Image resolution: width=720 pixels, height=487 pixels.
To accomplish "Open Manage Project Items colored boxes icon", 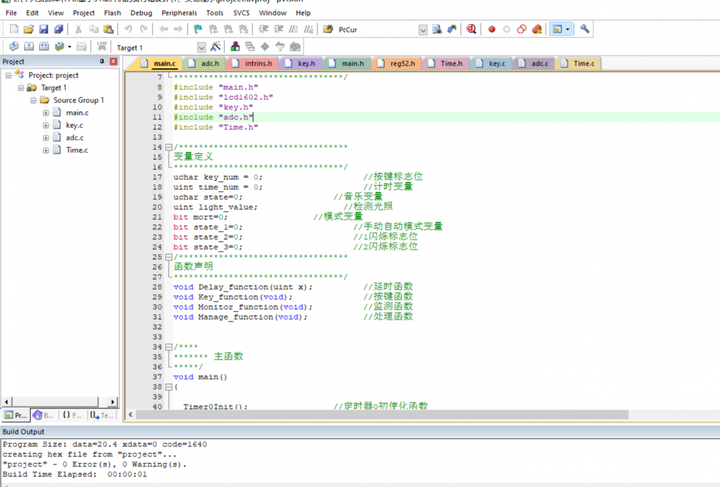I will click(x=235, y=47).
